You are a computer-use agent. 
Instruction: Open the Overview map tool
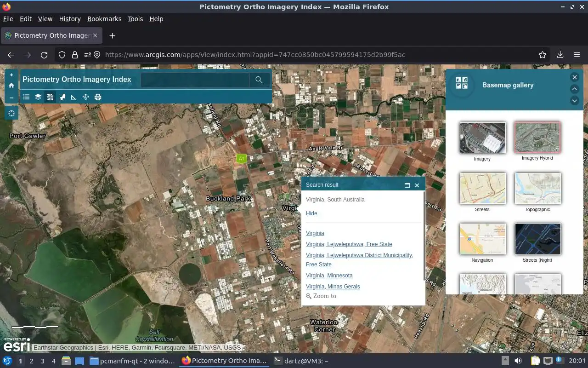(x=62, y=97)
